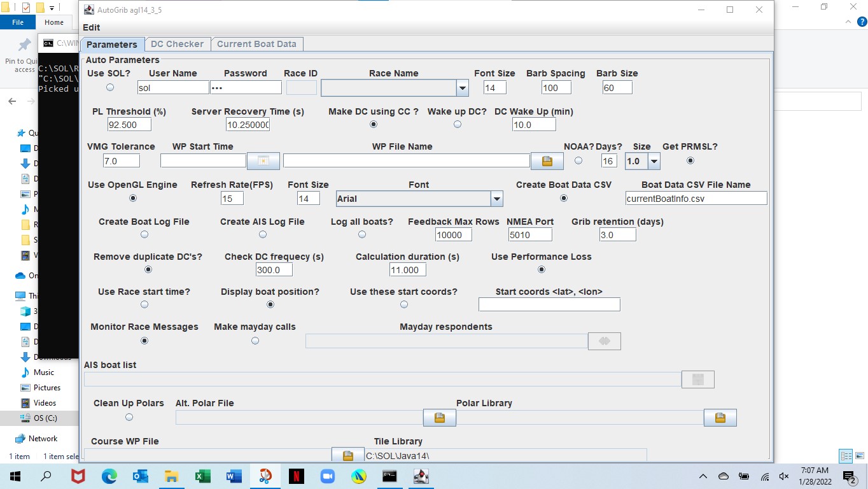Open the Mayday respondents selector button
868x489 pixels.
pyautogui.click(x=604, y=341)
